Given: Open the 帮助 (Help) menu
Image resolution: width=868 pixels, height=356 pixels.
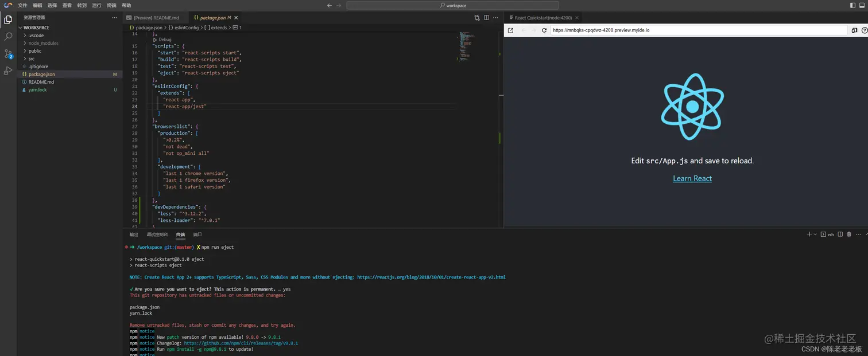Looking at the screenshot, I should coord(126,5).
